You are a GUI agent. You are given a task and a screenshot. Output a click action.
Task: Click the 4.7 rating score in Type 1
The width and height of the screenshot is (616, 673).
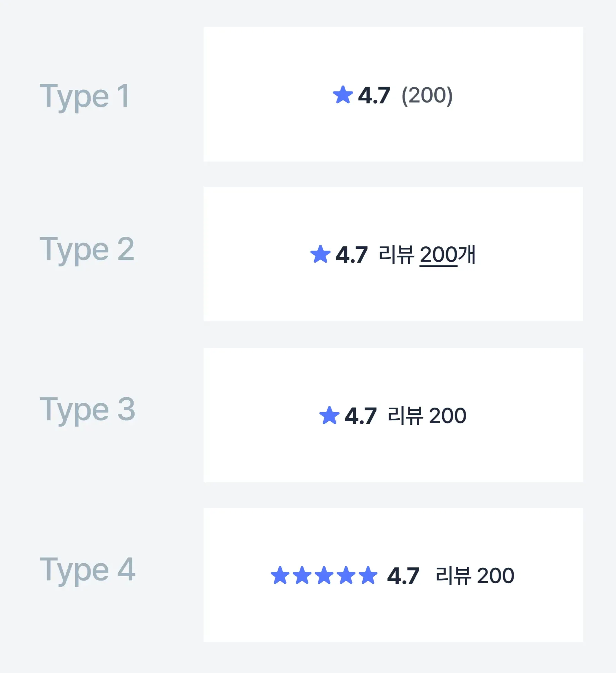point(374,96)
